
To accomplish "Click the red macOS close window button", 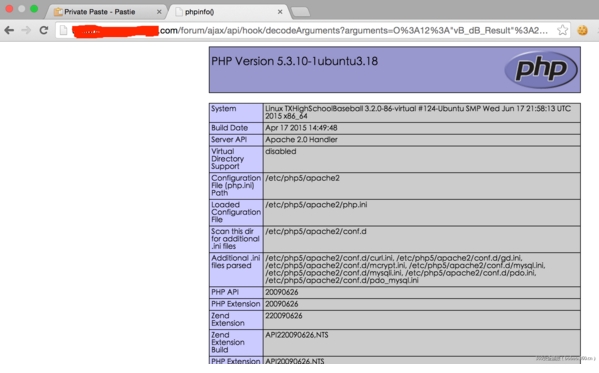I will coord(9,8).
